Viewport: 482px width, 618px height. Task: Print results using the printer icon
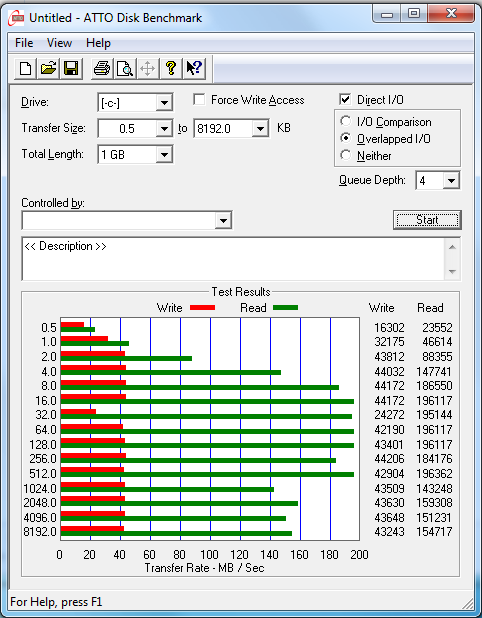click(x=102, y=69)
